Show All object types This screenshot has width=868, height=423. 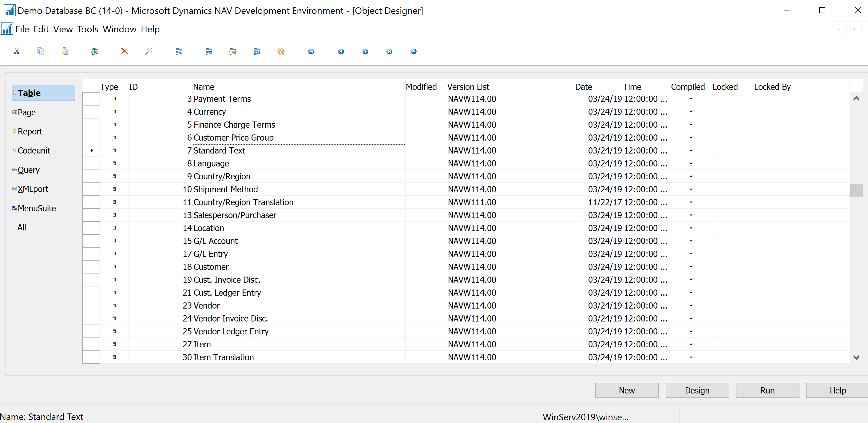[22, 228]
